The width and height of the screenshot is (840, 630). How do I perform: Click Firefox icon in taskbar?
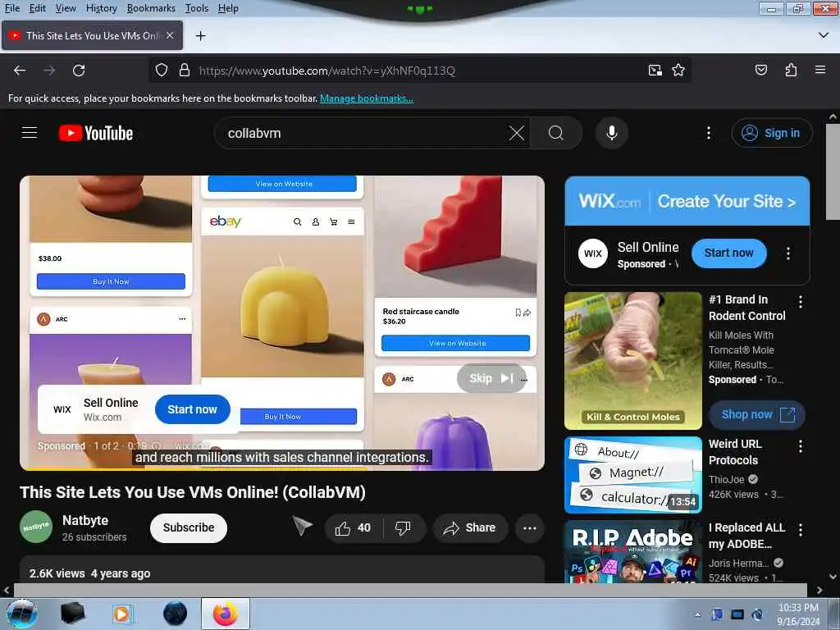(226, 614)
